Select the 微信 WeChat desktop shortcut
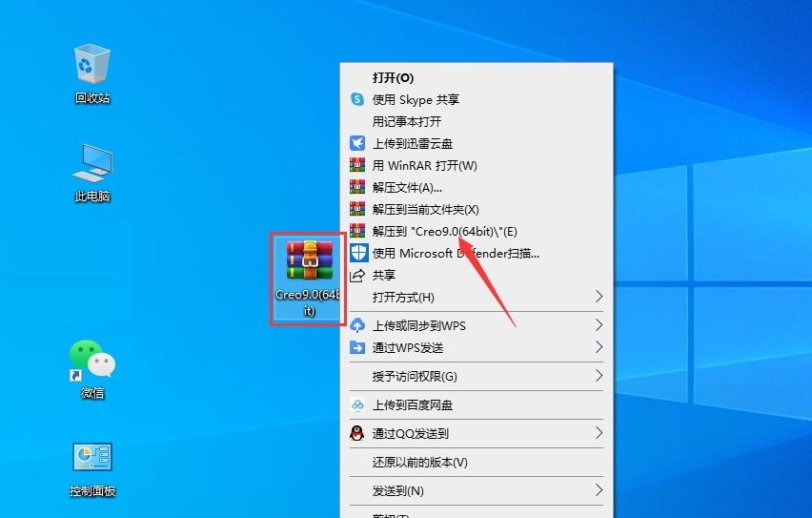This screenshot has width=812, height=518. 92,360
